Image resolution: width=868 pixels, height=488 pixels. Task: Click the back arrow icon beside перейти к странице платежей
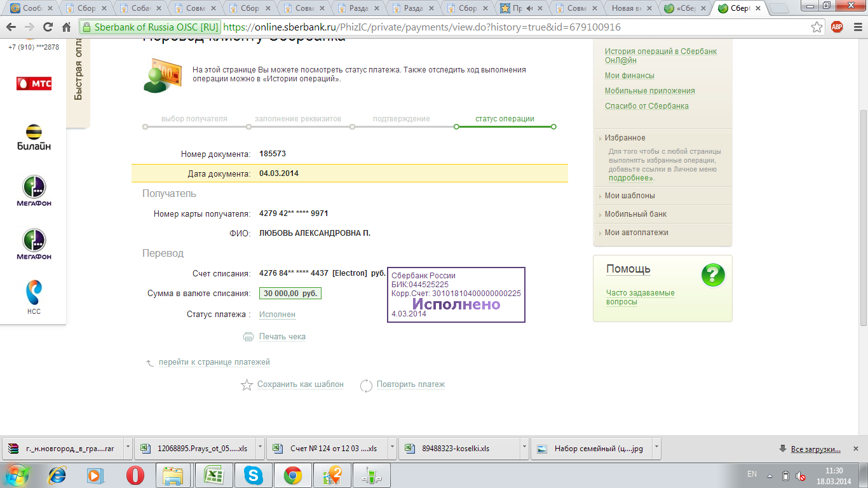click(150, 363)
